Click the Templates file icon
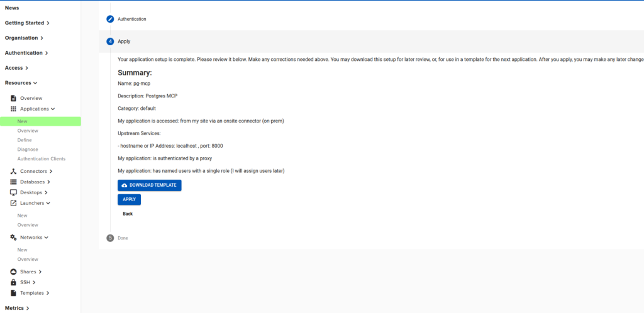644x313 pixels. pyautogui.click(x=13, y=293)
